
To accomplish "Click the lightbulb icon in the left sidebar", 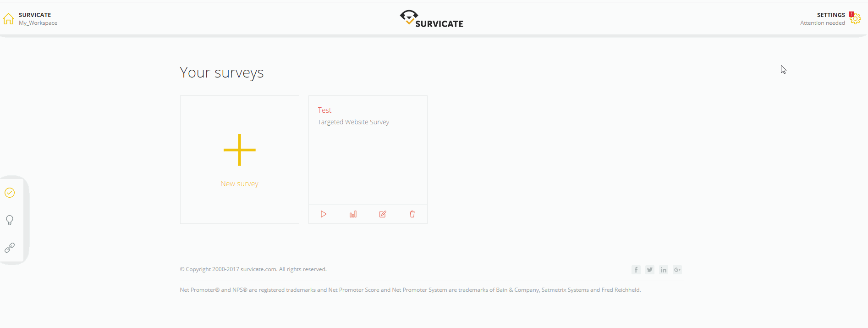I will (10, 220).
